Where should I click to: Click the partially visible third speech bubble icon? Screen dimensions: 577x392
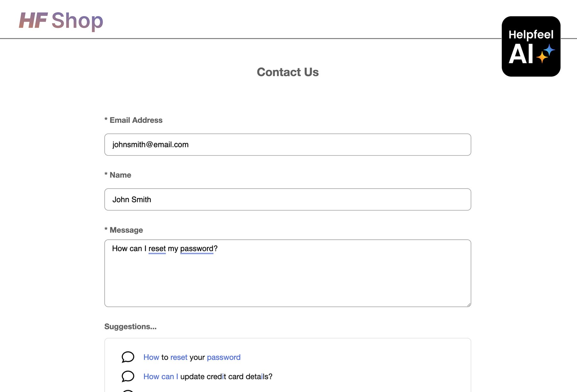(128, 390)
